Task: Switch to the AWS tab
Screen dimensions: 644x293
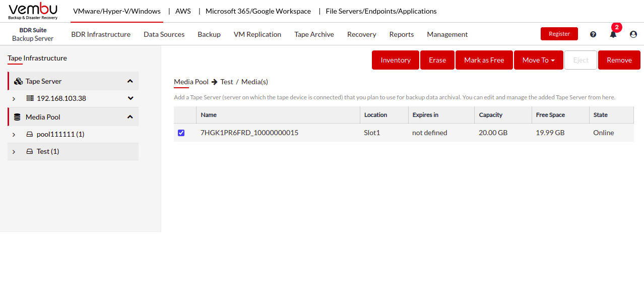Action: tap(183, 11)
